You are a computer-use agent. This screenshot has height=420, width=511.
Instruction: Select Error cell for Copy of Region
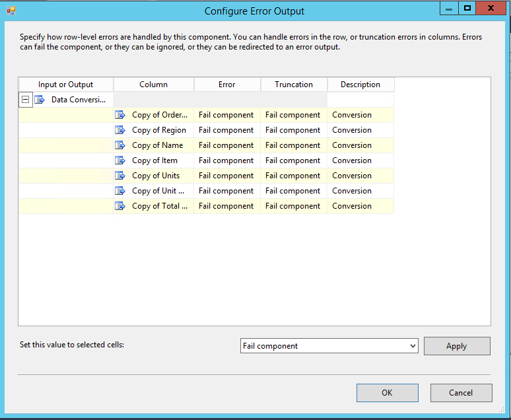coord(226,130)
